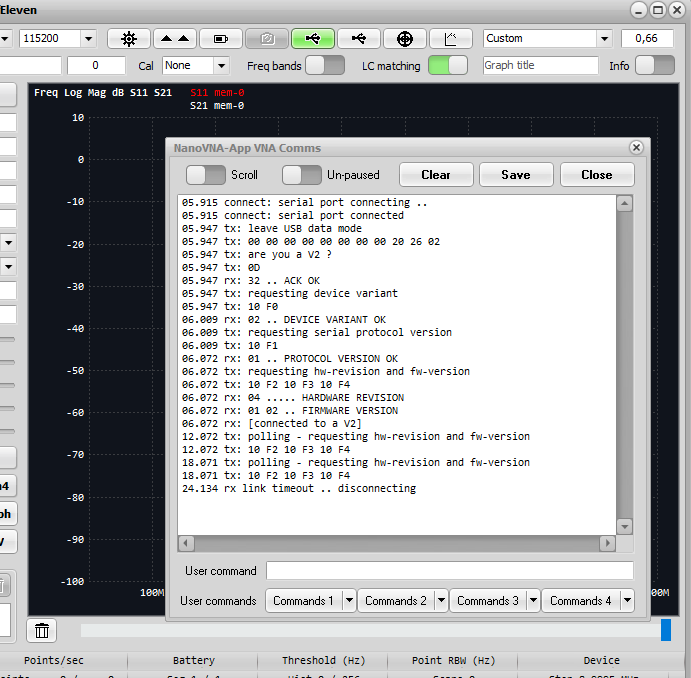Viewport: 691px width, 678px height.
Task: Click the Save button
Action: click(516, 175)
